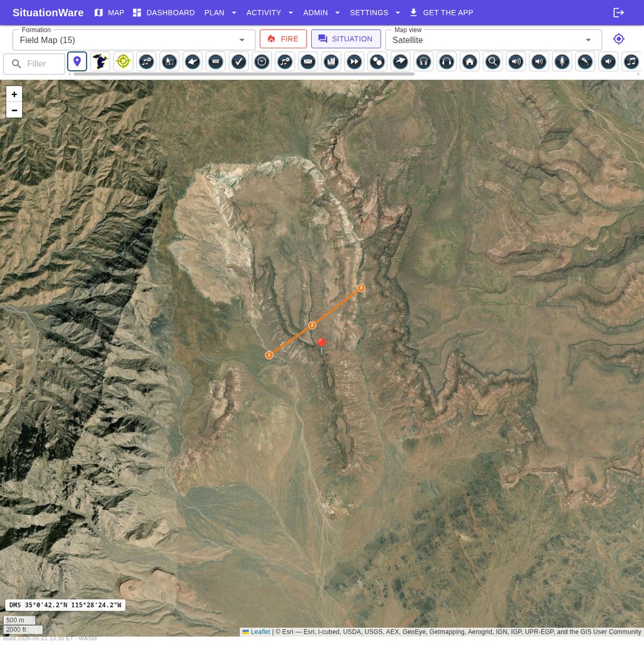This screenshot has width=644, height=645.
Task: Select the envelope mail icon
Action: (308, 62)
